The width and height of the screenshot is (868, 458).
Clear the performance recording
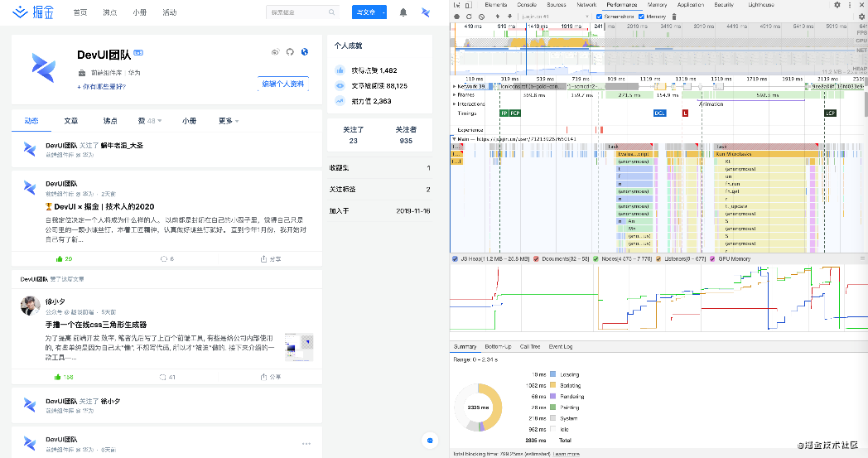pyautogui.click(x=481, y=17)
